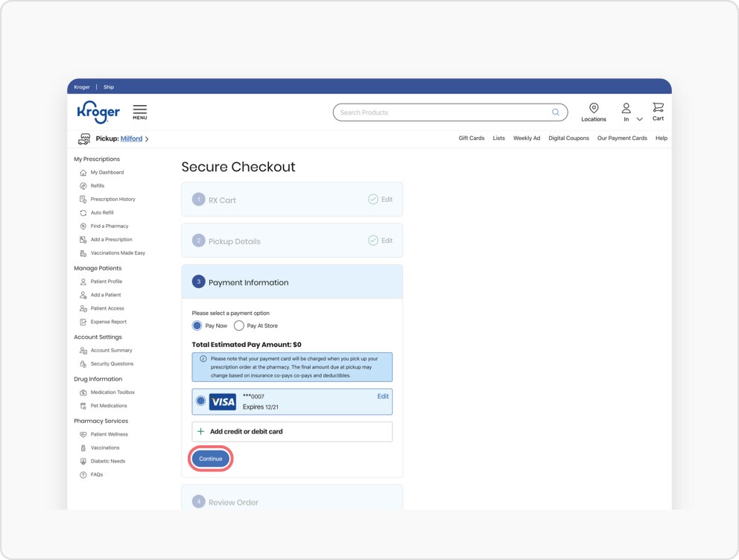The image size is (739, 560).
Task: Select the Pay Now radio button
Action: tap(197, 326)
